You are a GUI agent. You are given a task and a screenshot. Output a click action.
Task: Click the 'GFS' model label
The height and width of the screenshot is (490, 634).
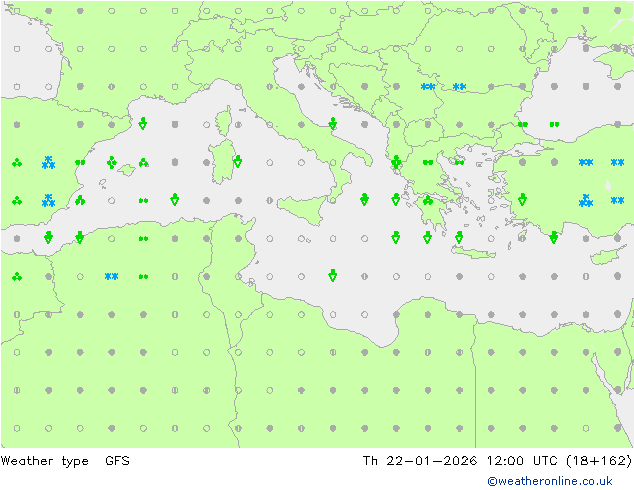tap(117, 460)
